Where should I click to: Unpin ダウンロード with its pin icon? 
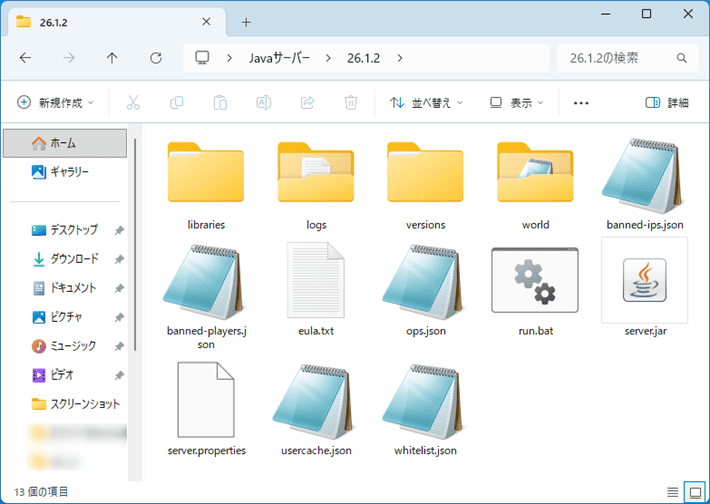[119, 259]
